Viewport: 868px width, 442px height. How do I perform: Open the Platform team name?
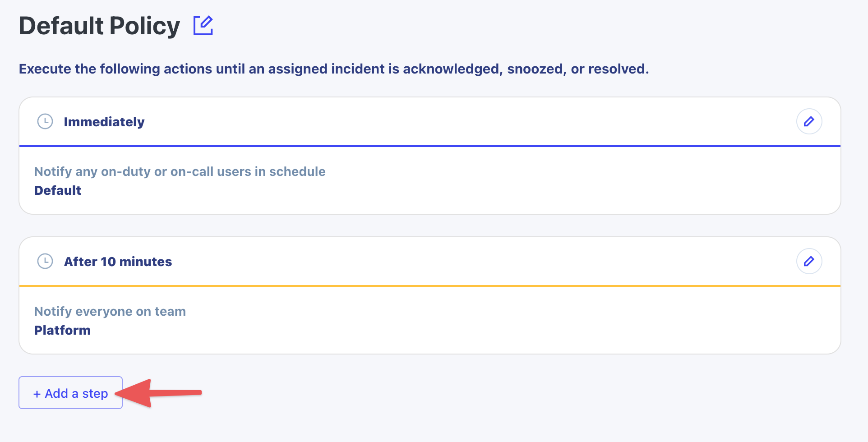pos(62,330)
